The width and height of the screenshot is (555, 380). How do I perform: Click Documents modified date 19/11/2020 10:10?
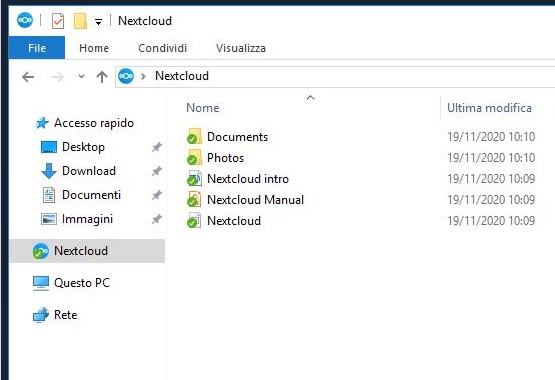[491, 137]
